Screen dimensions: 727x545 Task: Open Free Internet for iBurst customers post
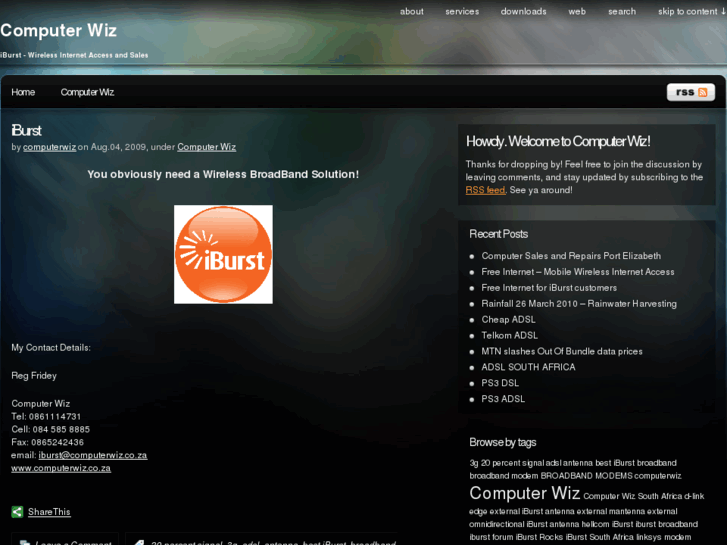[x=549, y=288]
